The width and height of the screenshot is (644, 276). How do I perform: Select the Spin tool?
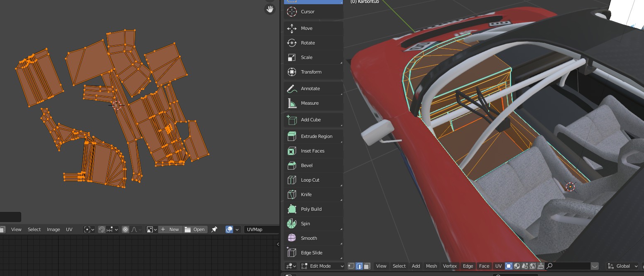[313, 224]
